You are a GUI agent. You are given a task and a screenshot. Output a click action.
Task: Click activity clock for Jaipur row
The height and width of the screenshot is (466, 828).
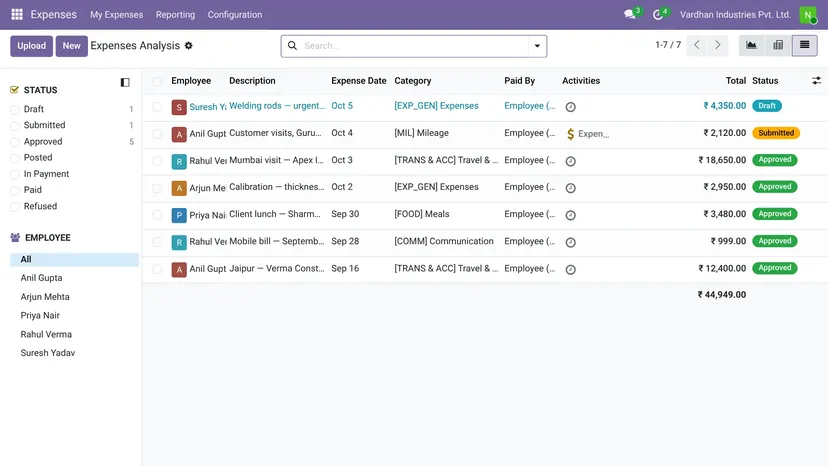click(570, 269)
